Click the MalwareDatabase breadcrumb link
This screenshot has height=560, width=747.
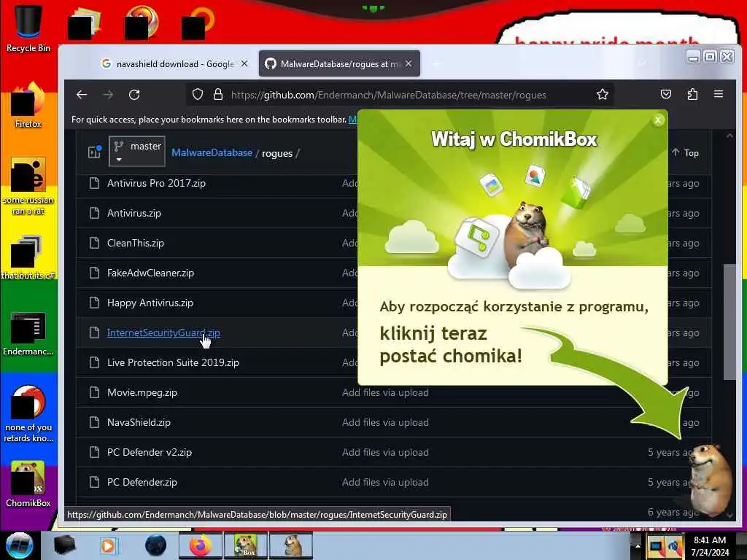(x=212, y=153)
